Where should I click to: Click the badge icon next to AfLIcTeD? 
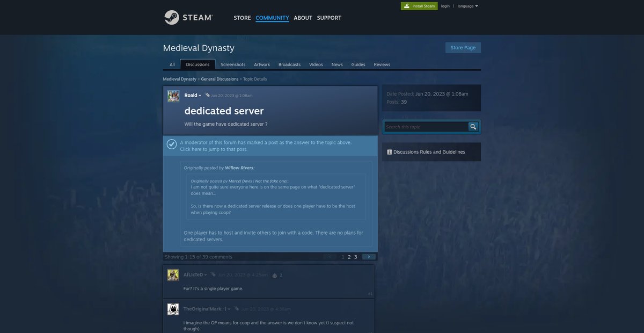[213, 274]
